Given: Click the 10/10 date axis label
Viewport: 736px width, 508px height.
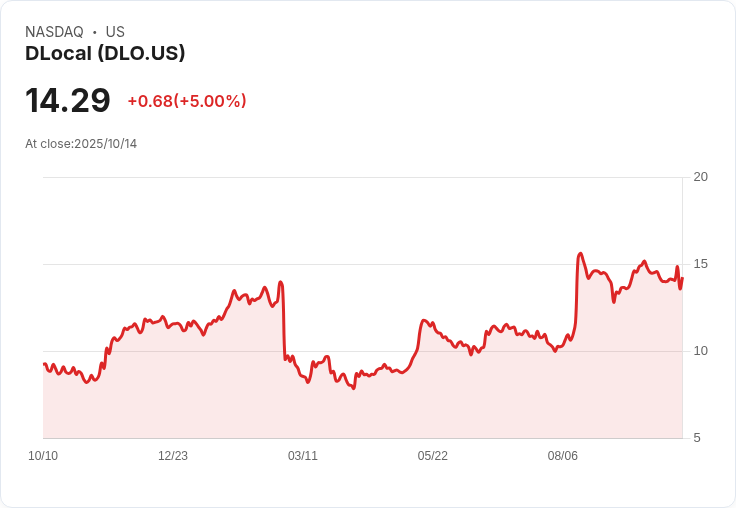Looking at the screenshot, I should 43,456.
